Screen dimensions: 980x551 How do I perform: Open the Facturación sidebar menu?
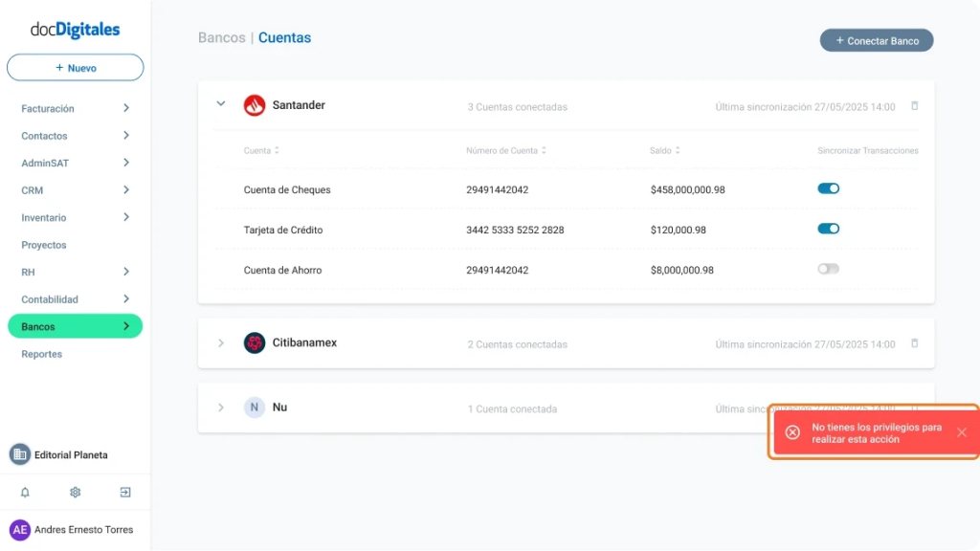75,109
